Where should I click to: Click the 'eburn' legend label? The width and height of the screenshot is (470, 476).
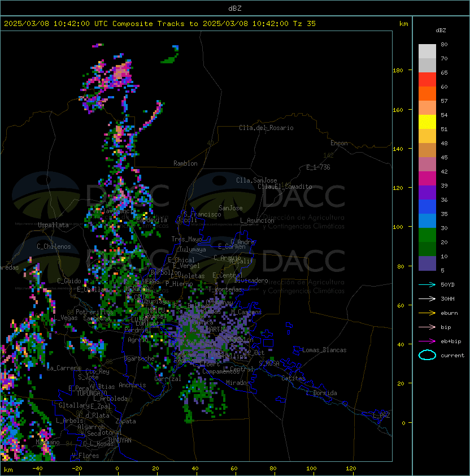(x=449, y=313)
